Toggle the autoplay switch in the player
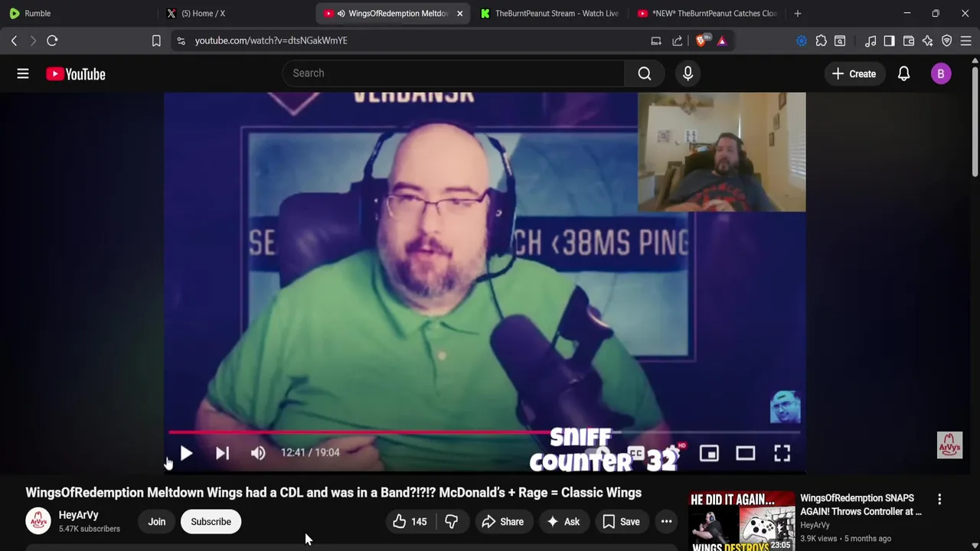The height and width of the screenshot is (551, 980). tap(599, 453)
